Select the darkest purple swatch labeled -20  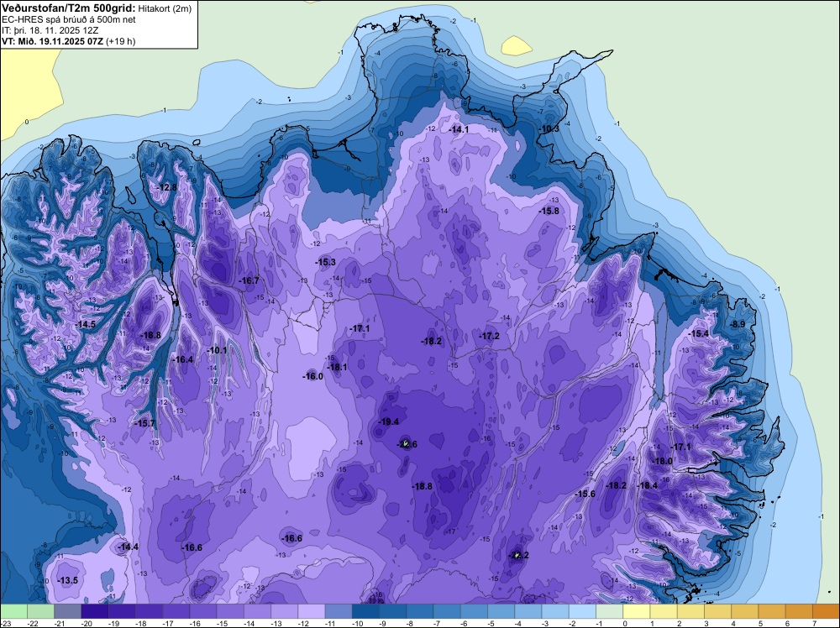94,611
